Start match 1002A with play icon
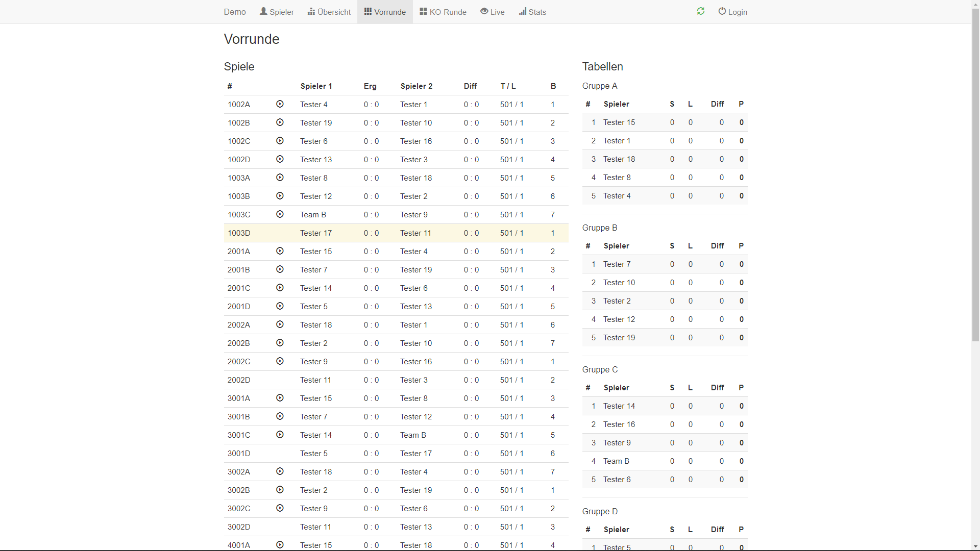This screenshot has width=980, height=551. coord(280,104)
